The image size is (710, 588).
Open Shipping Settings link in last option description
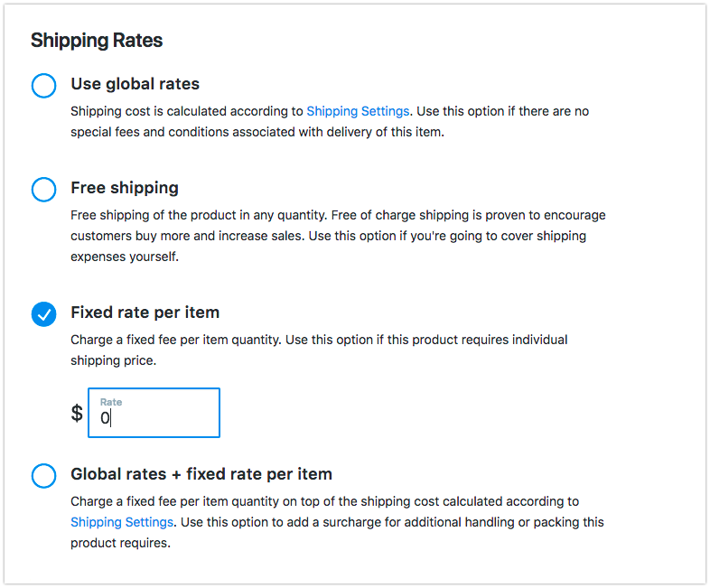122,522
